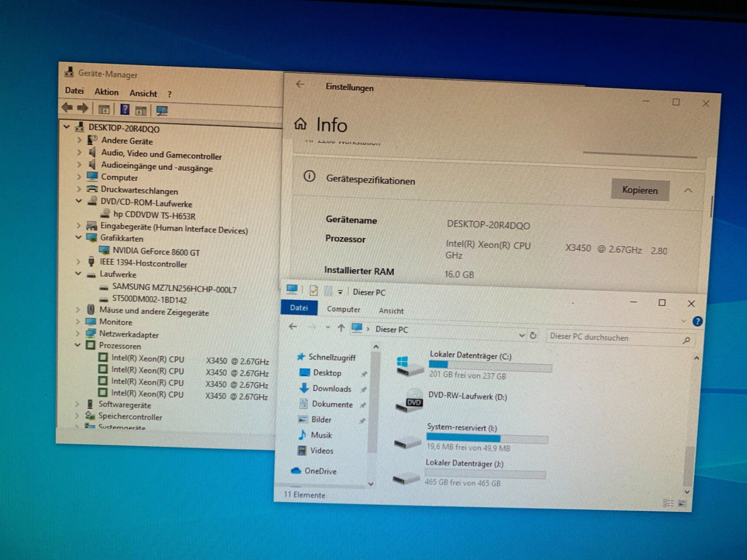Expand Audioeingänge und -ausgänge
This screenshot has height=560, width=747.
pos(79,165)
